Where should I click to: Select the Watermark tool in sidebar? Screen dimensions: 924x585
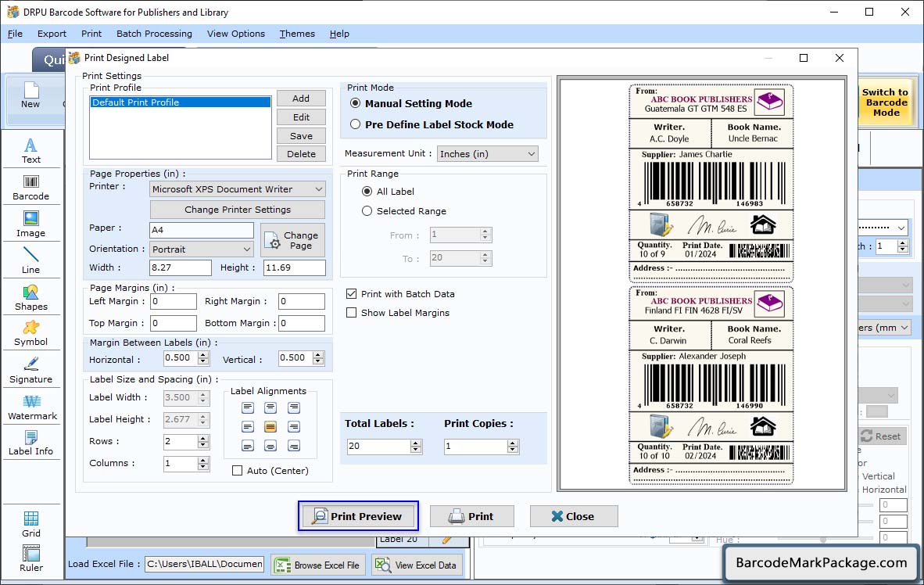32,407
